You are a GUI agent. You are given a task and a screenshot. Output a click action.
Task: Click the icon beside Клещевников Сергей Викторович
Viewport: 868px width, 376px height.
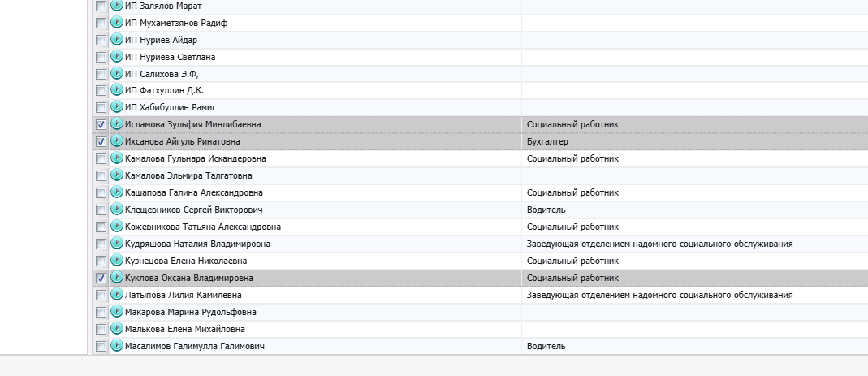pyautogui.click(x=117, y=210)
